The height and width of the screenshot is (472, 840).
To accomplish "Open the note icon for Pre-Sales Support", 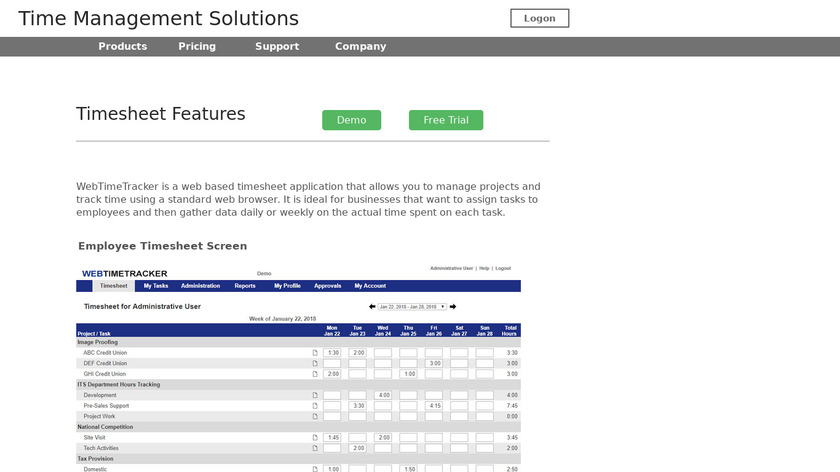I will point(315,406).
